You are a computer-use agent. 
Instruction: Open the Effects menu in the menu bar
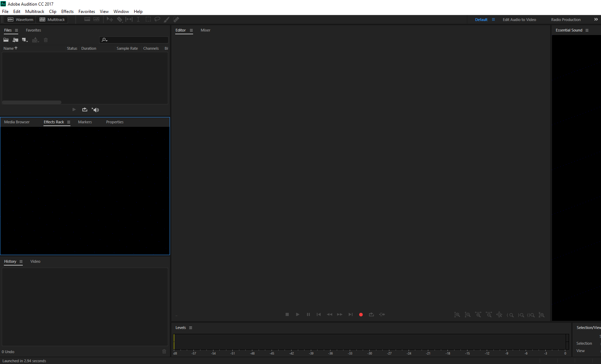(67, 11)
